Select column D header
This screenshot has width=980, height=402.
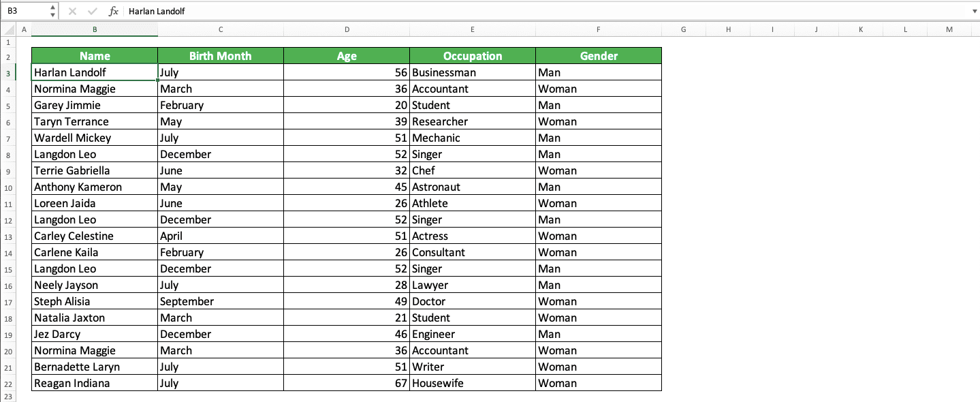coord(347,30)
